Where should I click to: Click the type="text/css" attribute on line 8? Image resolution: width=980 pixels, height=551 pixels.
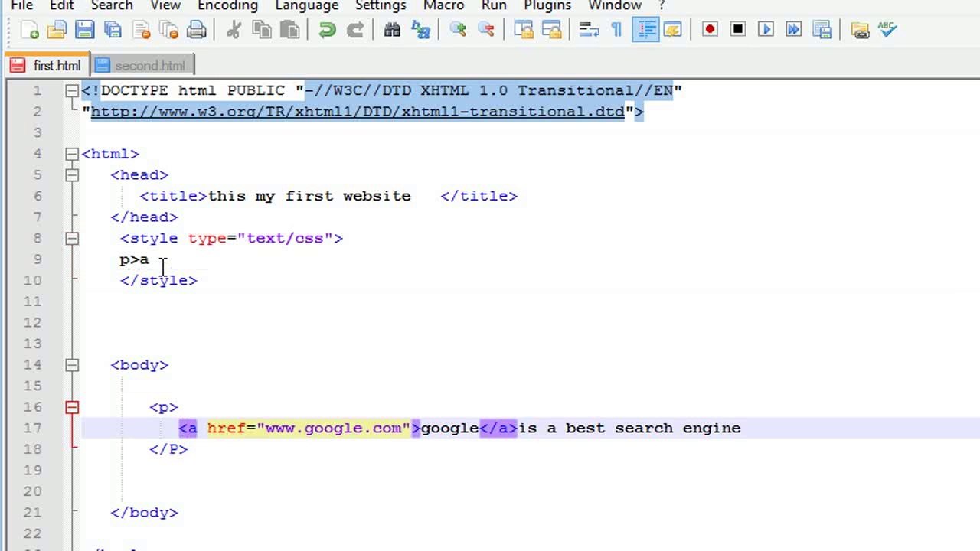[x=260, y=239]
